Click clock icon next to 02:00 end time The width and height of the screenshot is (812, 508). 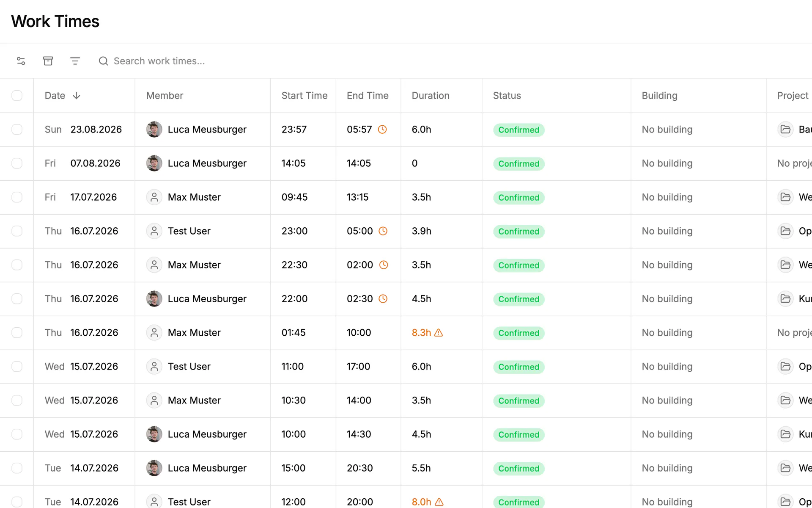[384, 265]
